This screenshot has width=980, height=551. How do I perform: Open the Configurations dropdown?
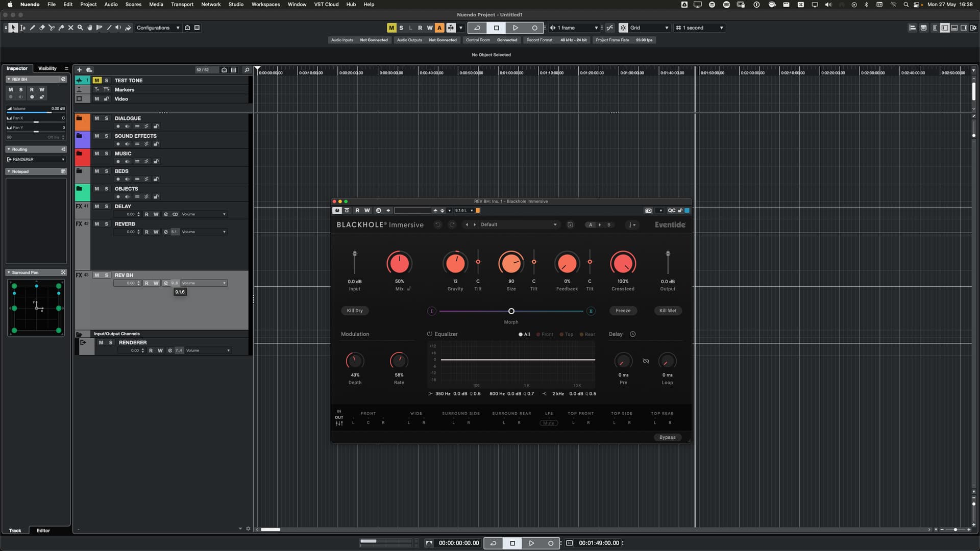[x=158, y=28]
